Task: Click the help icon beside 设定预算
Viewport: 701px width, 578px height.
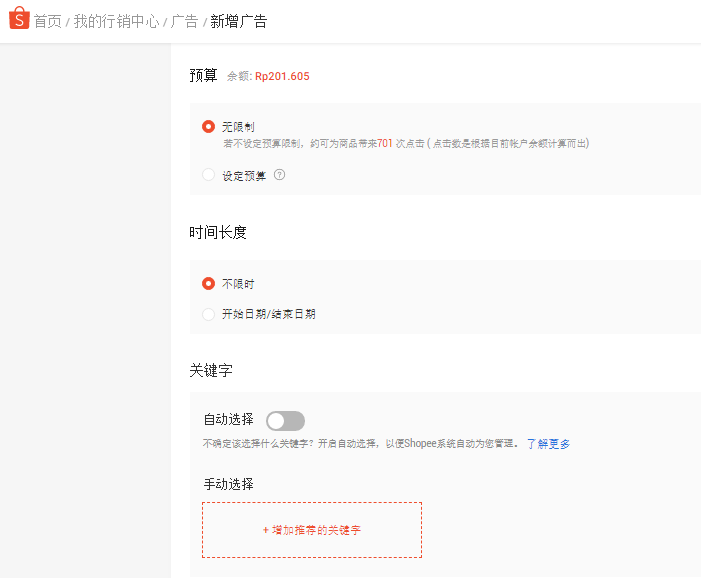Action: 280,175
